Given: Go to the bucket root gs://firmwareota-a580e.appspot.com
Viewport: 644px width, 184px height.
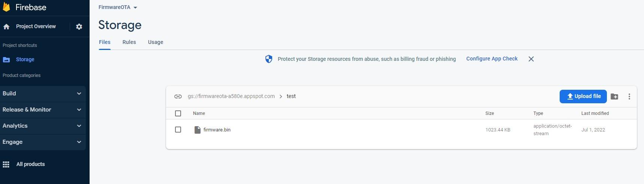Looking at the screenshot, I should pos(231,96).
